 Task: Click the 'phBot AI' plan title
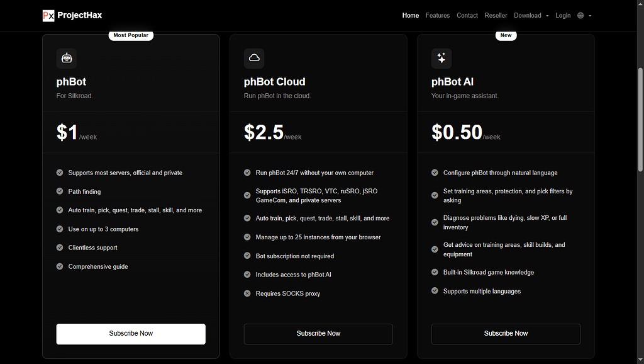click(x=452, y=82)
